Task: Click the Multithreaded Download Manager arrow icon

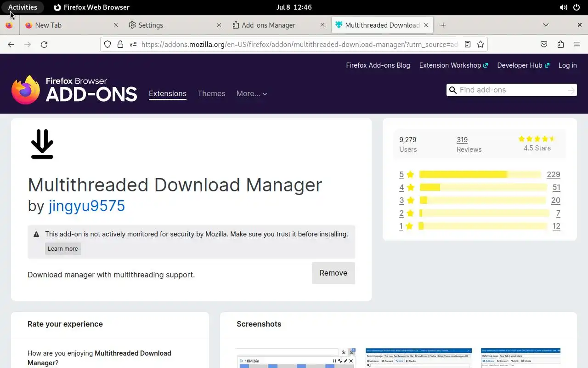Action: point(42,144)
